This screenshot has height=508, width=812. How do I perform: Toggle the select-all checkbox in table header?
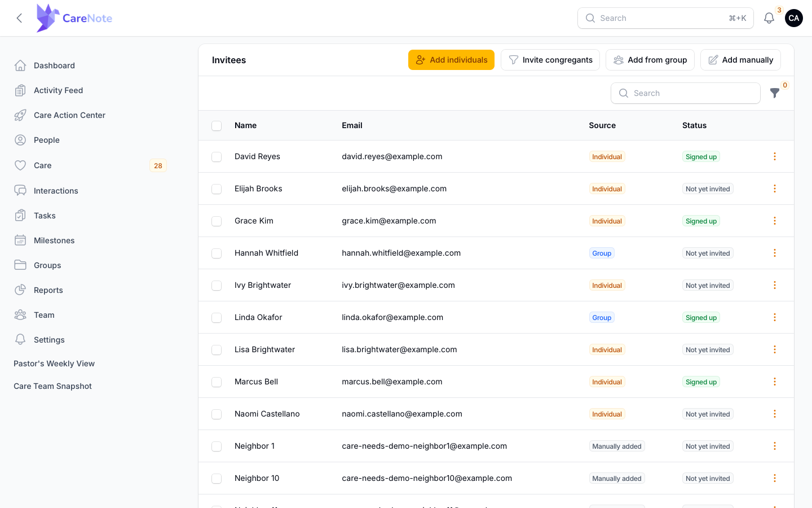(217, 125)
